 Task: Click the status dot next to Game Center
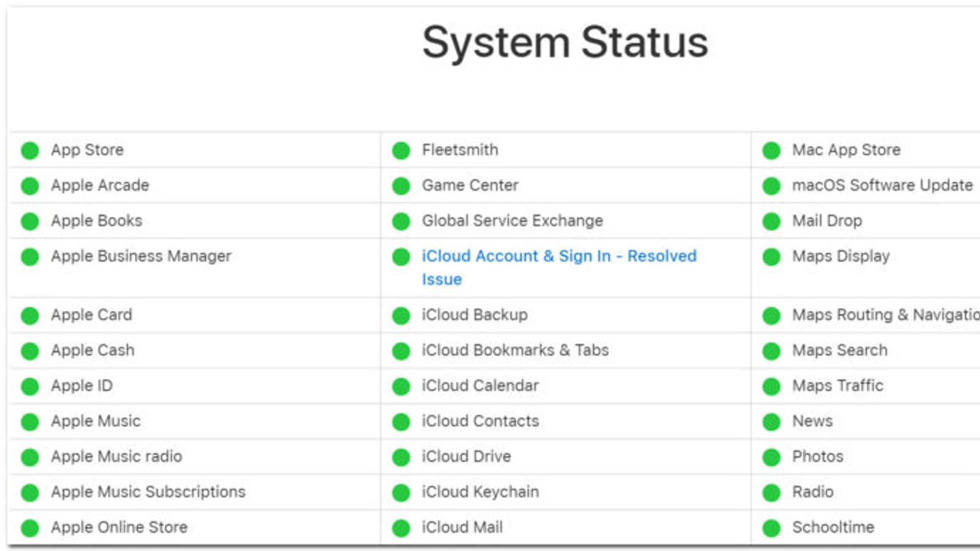[401, 186]
